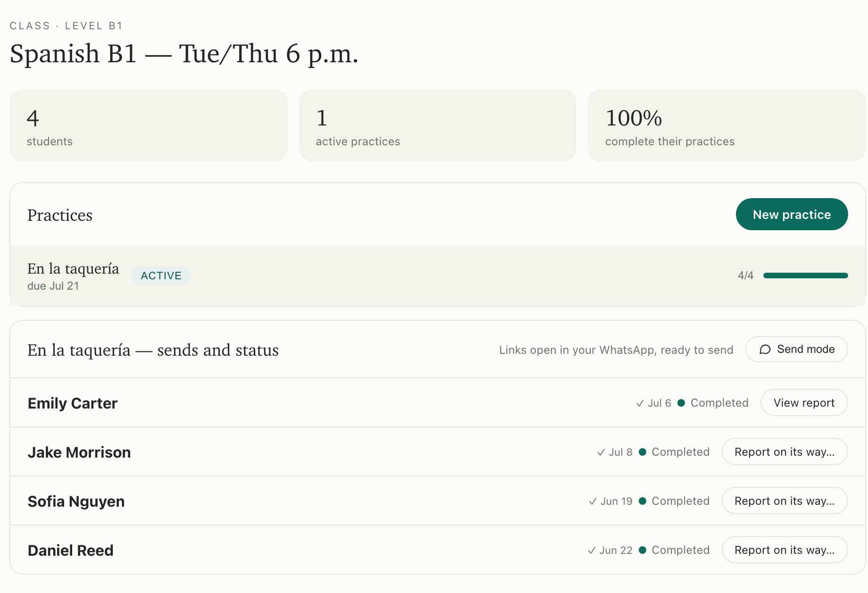Click the Jun 22 sent checkmark

[x=592, y=550]
